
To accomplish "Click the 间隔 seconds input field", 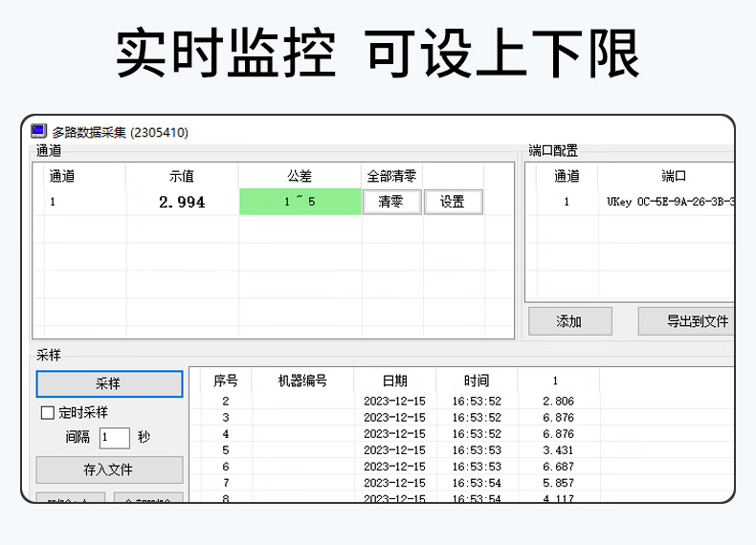I will coord(114,438).
